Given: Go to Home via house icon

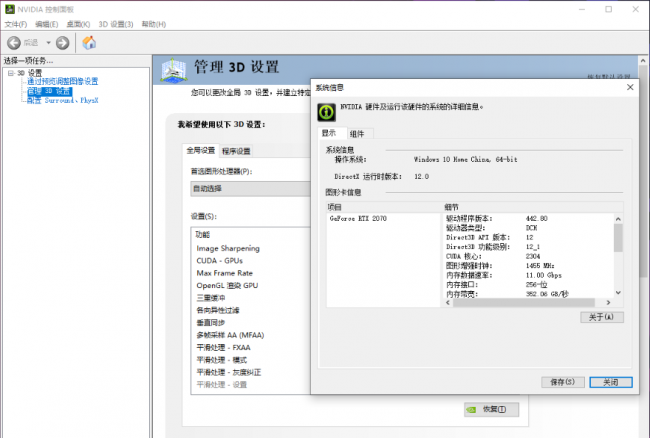Looking at the screenshot, I should (x=89, y=42).
